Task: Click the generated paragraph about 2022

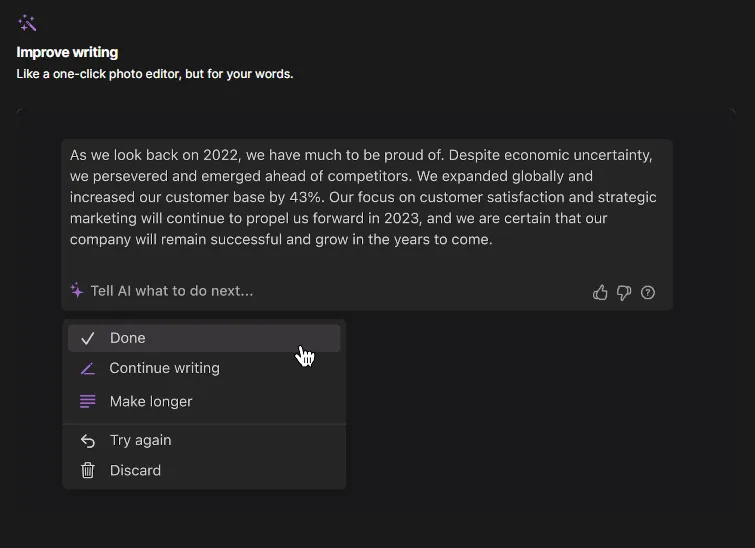Action: coord(364,197)
